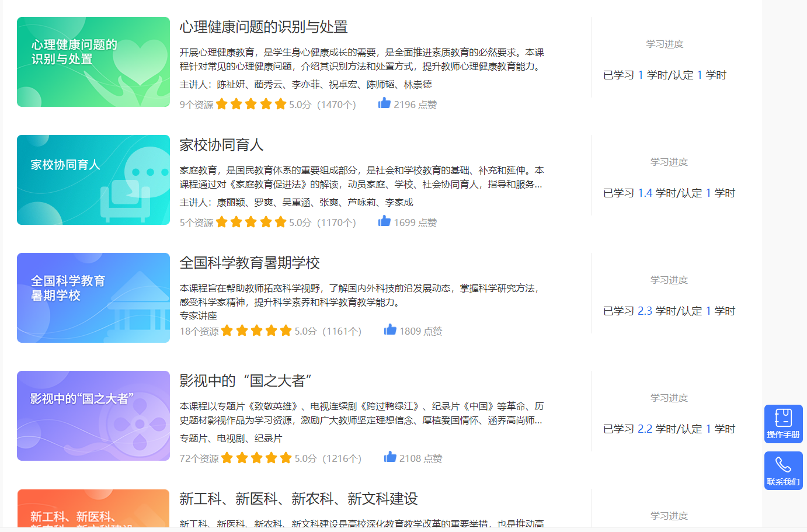Click the teal 家校协同育人 thumbnail

[x=93, y=180]
